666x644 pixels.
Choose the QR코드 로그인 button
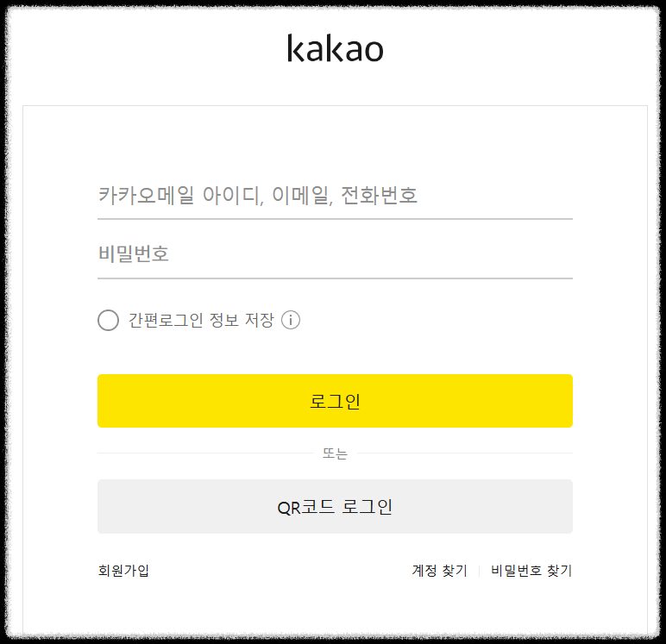pos(335,506)
